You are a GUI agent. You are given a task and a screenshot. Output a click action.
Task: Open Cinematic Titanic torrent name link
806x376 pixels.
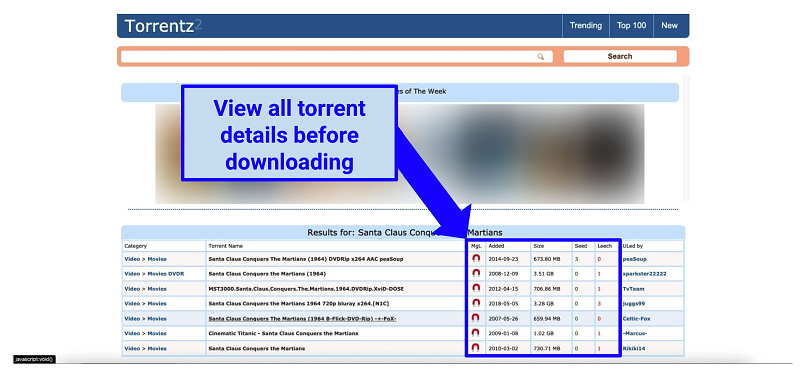(x=283, y=333)
